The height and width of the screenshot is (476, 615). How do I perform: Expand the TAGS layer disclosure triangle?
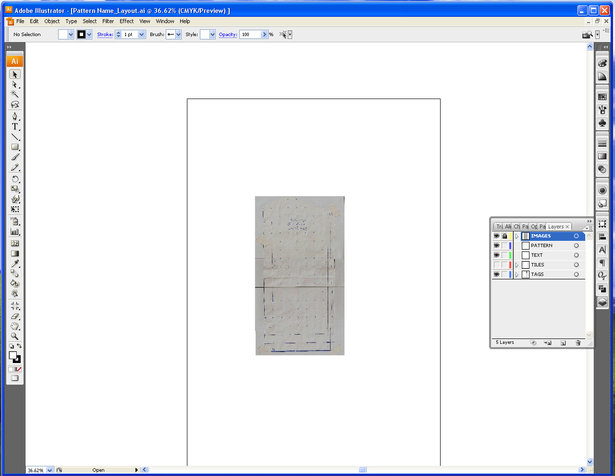517,274
